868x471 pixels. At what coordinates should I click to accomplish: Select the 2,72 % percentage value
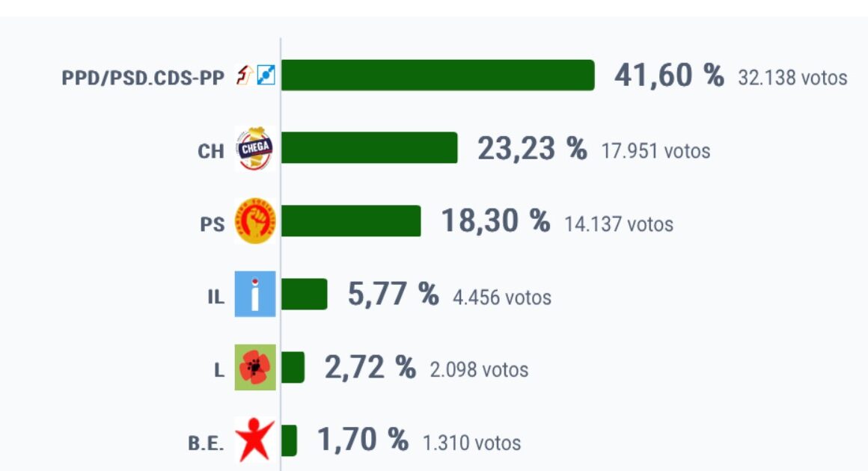(370, 368)
